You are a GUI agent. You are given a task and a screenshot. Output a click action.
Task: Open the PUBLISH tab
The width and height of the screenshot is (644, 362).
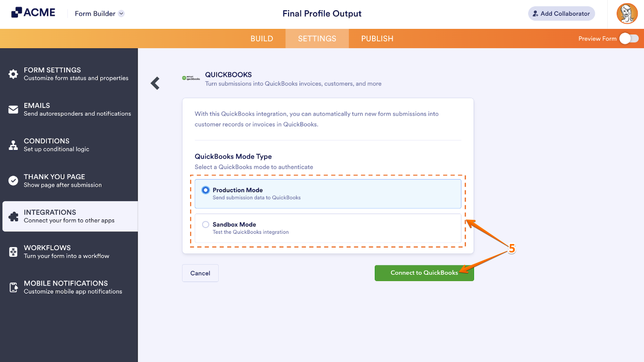(x=377, y=38)
